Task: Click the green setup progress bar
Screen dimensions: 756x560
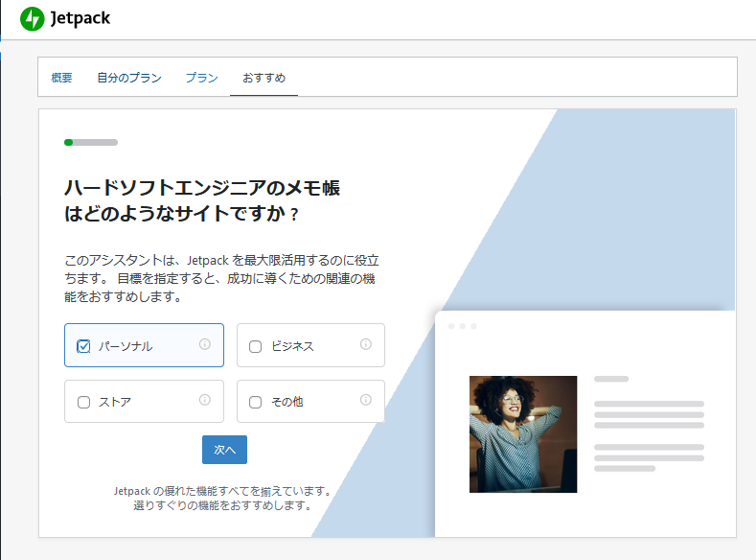Action: (90, 142)
